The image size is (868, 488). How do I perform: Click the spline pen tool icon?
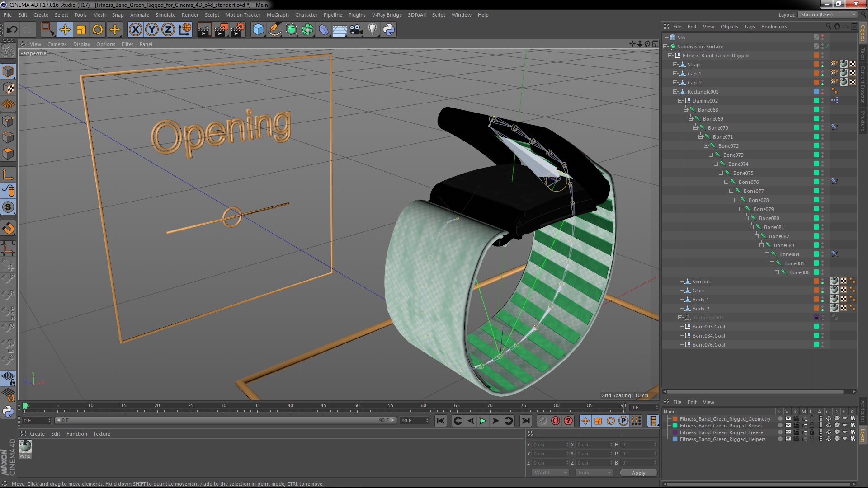tap(274, 30)
